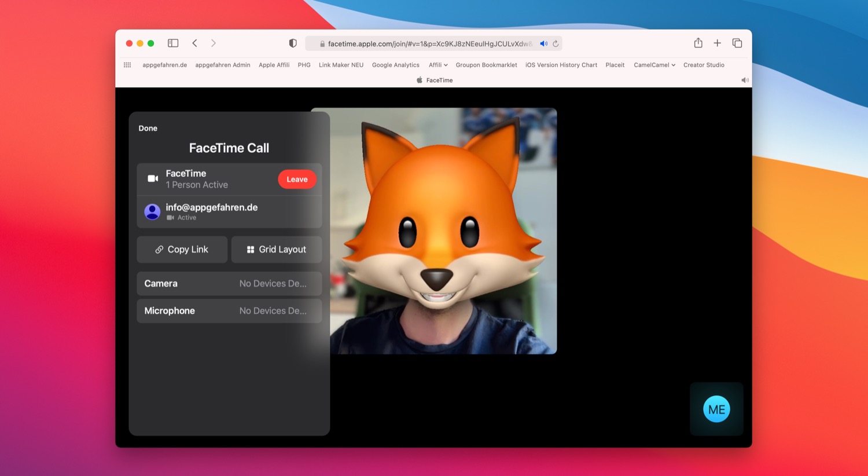Mute the FaceTime tab audio
This screenshot has width=868, height=476.
coord(745,80)
